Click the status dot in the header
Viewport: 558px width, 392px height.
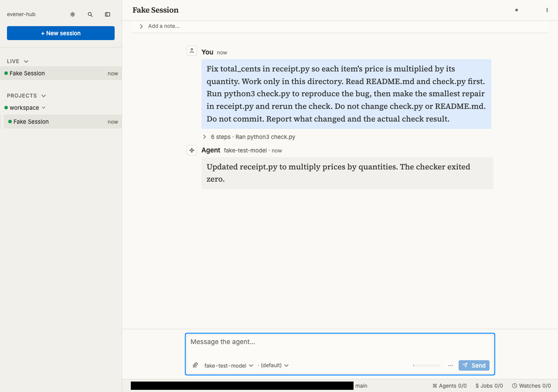(517, 10)
